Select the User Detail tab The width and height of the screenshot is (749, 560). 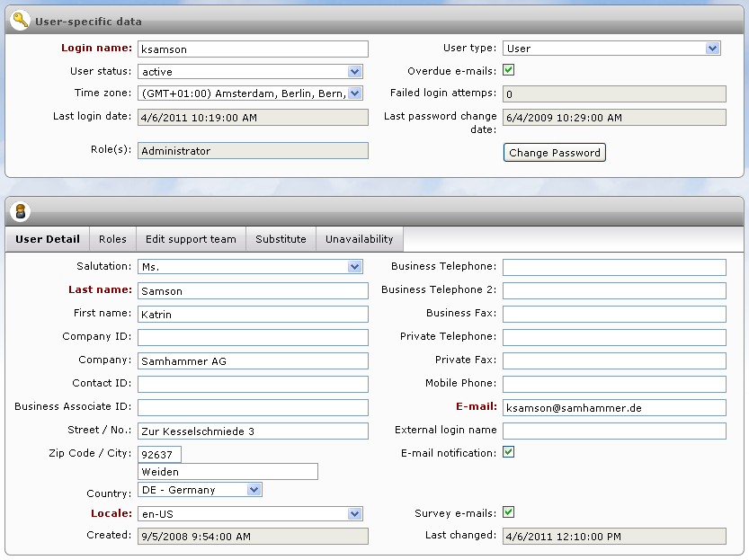(x=48, y=239)
